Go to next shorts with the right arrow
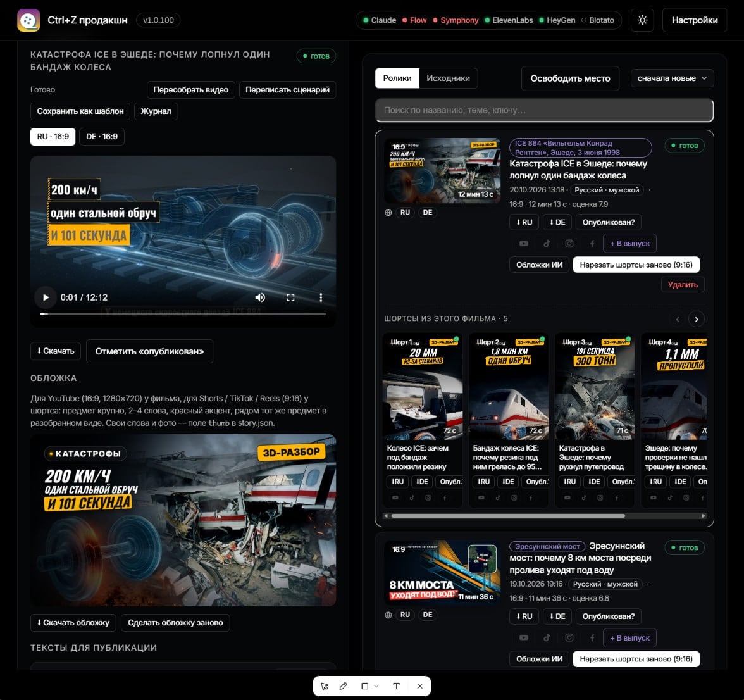The width and height of the screenshot is (744, 700). [697, 320]
